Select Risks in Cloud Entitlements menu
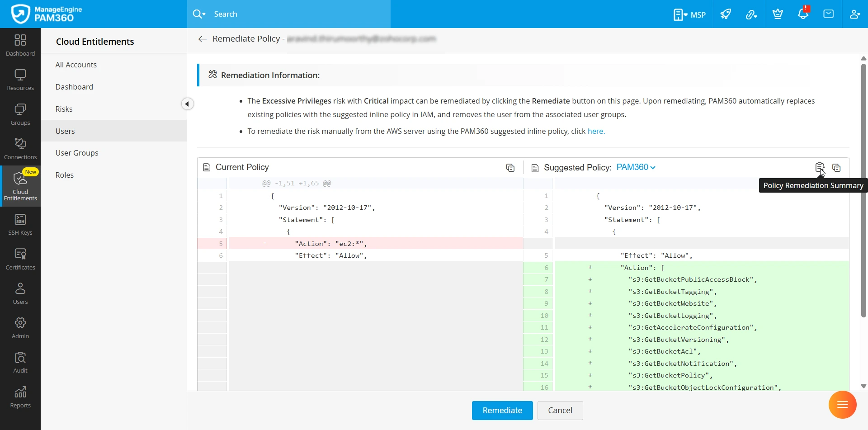This screenshot has width=868, height=430. [x=64, y=109]
